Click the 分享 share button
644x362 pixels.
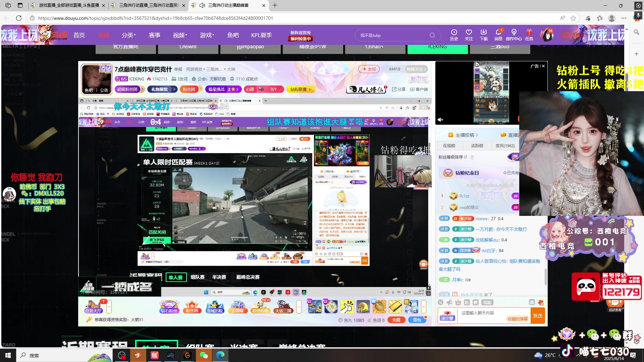398,89
